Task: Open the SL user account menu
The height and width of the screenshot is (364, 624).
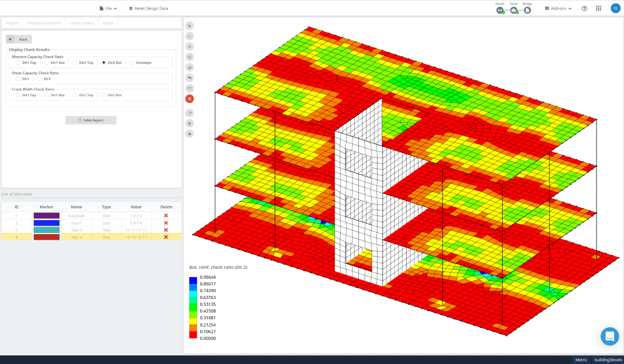Action: coord(614,8)
